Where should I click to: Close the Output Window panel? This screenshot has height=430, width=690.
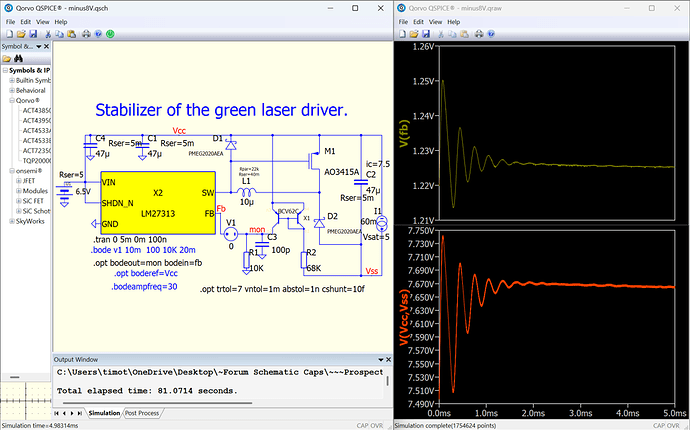click(389, 360)
